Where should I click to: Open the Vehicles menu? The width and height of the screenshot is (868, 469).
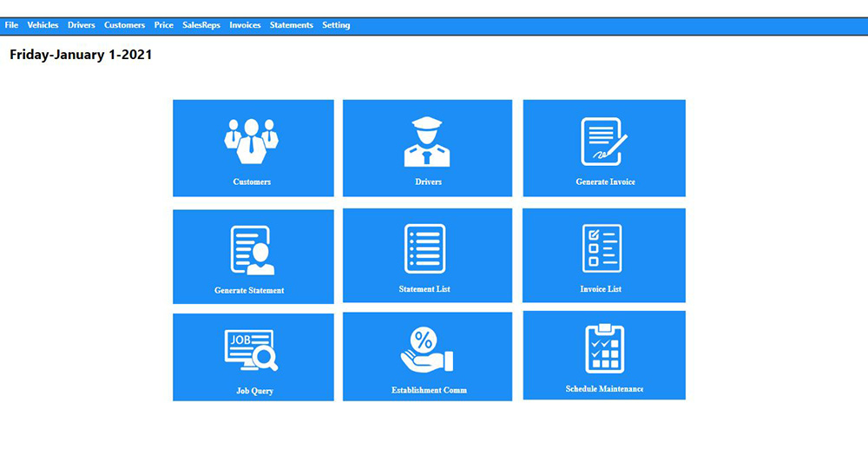(43, 25)
